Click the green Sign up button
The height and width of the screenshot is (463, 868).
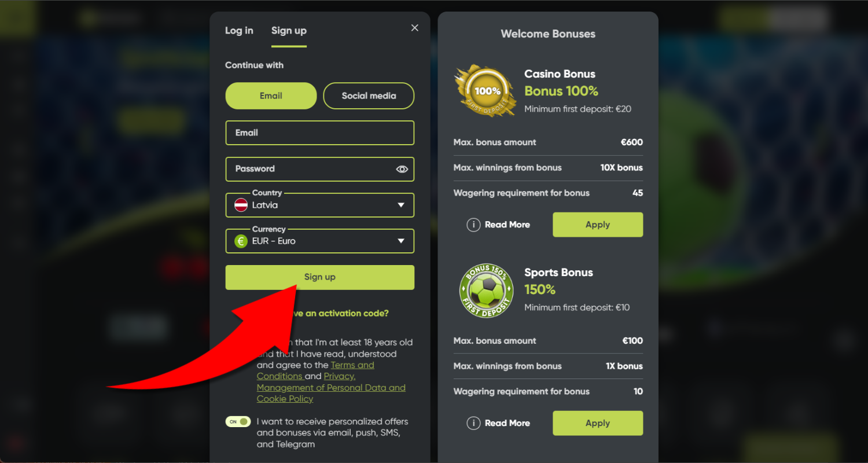320,277
